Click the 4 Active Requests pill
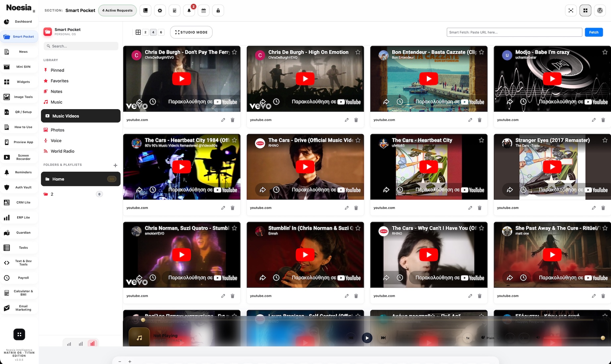Screen dimensions: 611x364 117,11
